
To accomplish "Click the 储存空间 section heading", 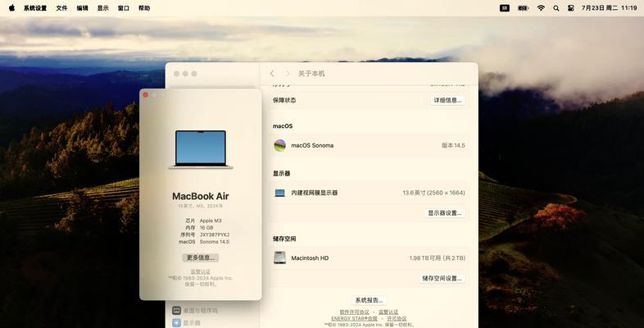I will [284, 239].
